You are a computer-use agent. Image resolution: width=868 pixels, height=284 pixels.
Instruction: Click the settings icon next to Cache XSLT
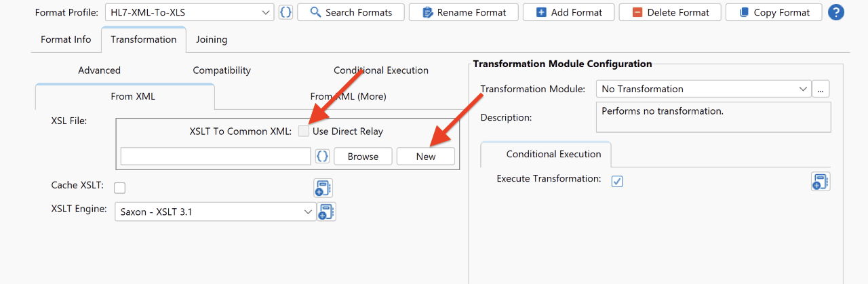point(323,188)
